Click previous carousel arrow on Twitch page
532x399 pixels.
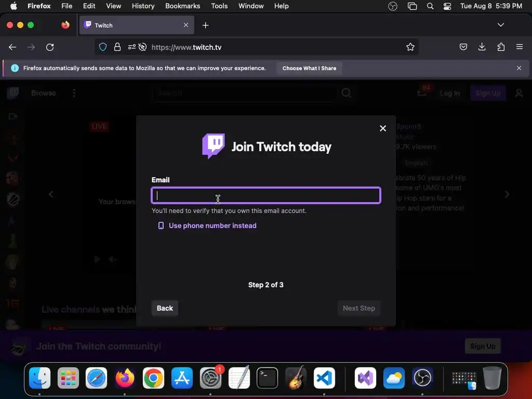[51, 194]
